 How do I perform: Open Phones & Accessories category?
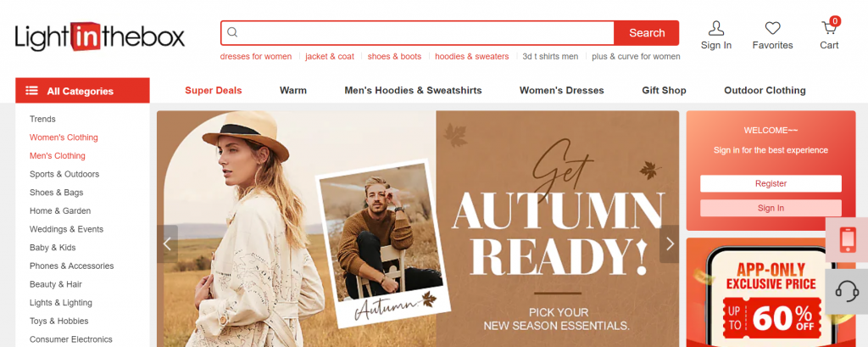pyautogui.click(x=71, y=266)
